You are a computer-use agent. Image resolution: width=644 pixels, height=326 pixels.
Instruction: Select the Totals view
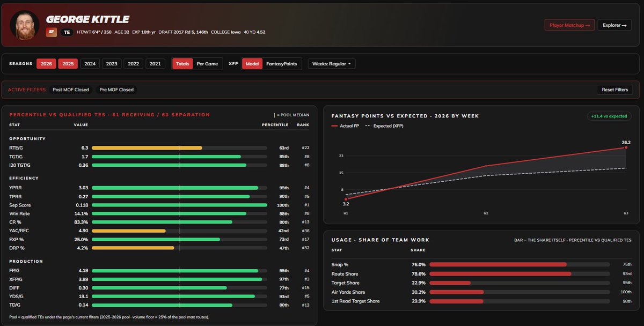pyautogui.click(x=183, y=64)
